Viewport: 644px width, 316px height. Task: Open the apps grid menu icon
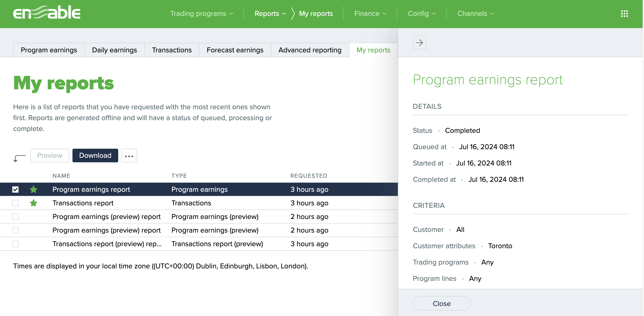(624, 14)
